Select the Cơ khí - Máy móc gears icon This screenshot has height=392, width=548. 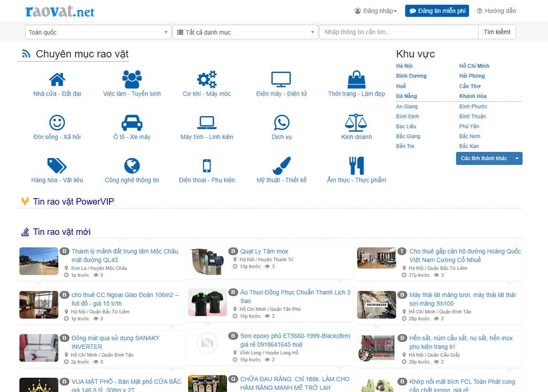(206, 79)
